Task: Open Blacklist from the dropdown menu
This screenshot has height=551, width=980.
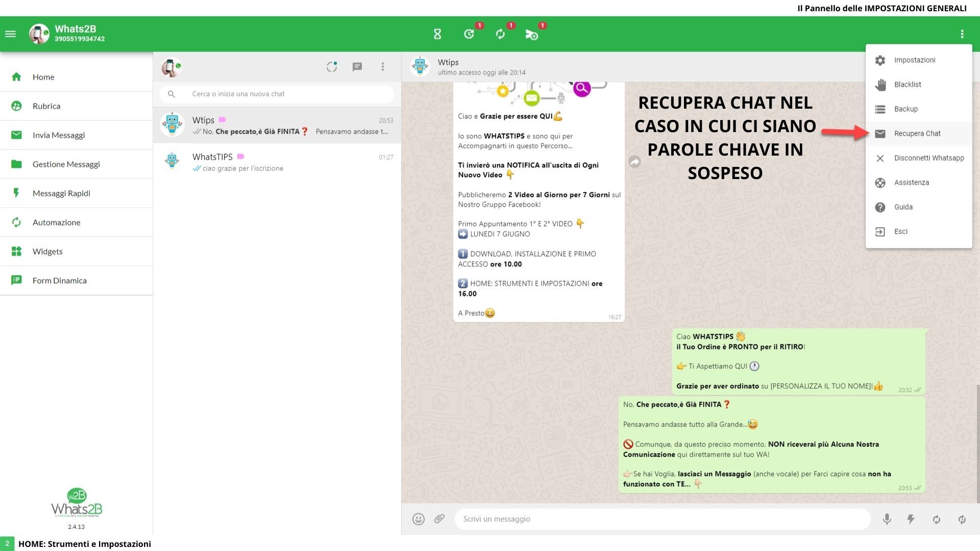Action: tap(919, 85)
